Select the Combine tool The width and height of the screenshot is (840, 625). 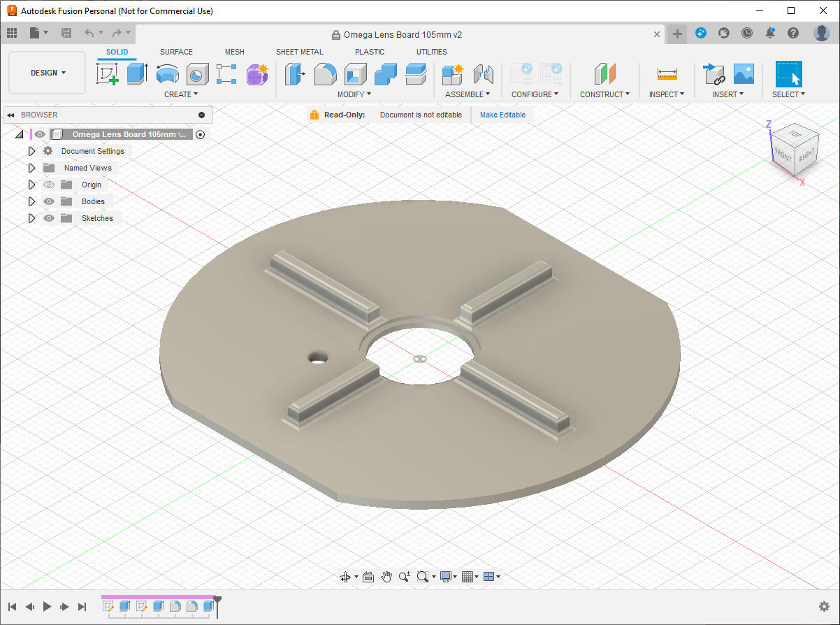coord(386,73)
